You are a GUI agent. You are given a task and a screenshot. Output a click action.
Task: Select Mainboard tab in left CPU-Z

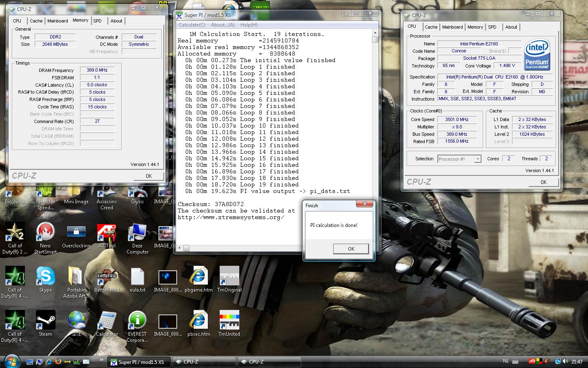tap(58, 21)
